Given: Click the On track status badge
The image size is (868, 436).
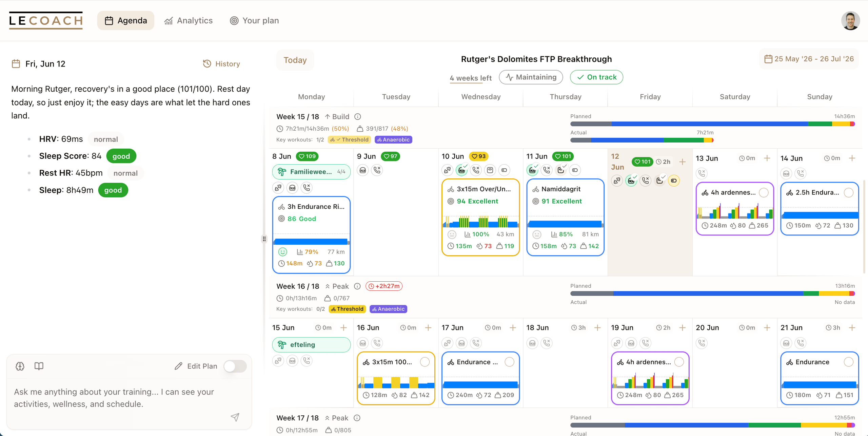Looking at the screenshot, I should [x=597, y=77].
